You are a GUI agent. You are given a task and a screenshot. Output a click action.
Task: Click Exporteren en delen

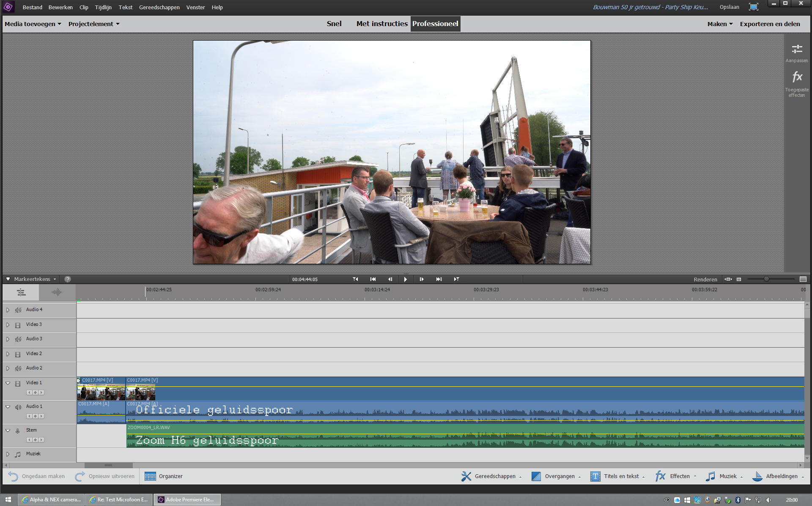pos(770,24)
